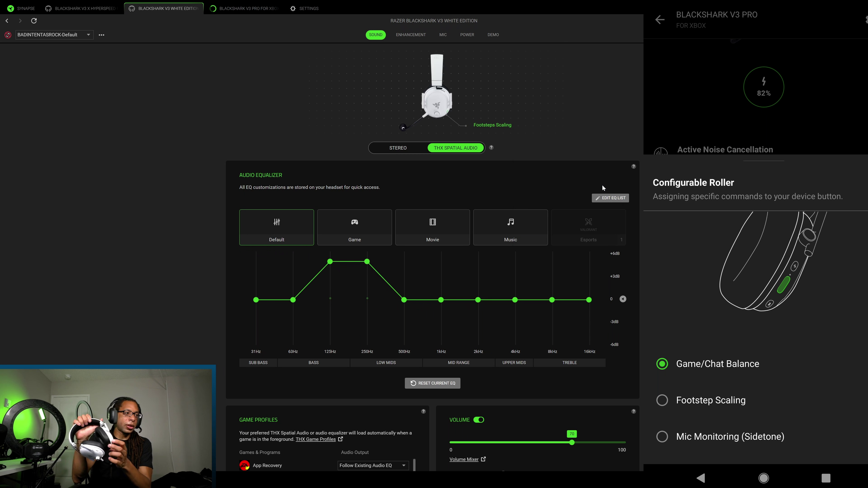Expand the Follow Existing Audio EQ dropdown
868x488 pixels.
[373, 465]
